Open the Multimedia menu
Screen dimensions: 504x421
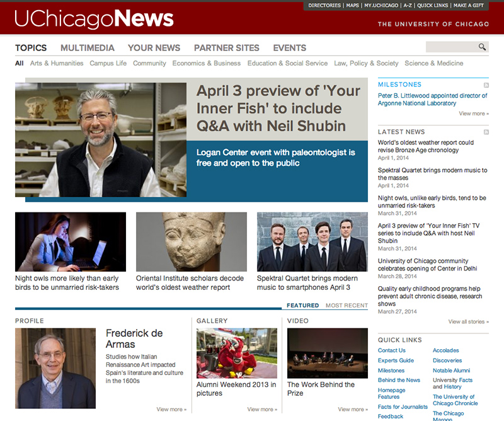pyautogui.click(x=88, y=48)
